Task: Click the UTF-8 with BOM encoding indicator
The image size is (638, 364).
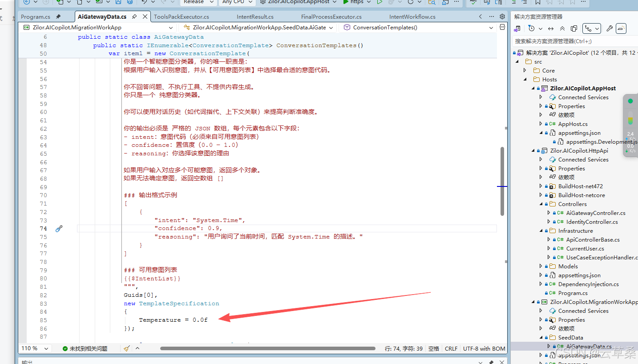Action: [484, 348]
